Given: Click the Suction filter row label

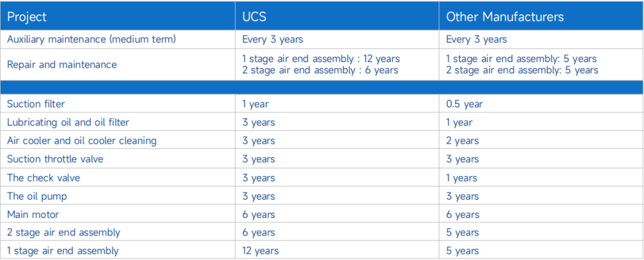Looking at the screenshot, I should (36, 104).
